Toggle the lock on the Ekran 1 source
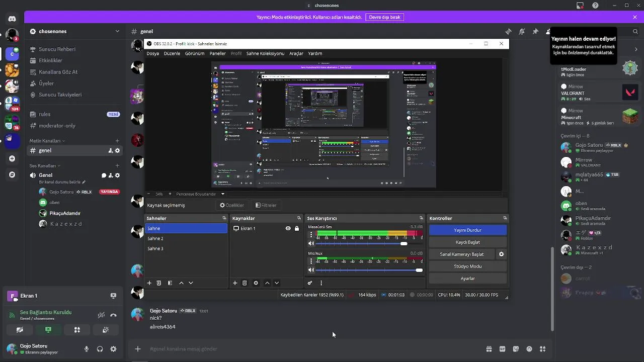This screenshot has height=362, width=644. [x=297, y=228]
